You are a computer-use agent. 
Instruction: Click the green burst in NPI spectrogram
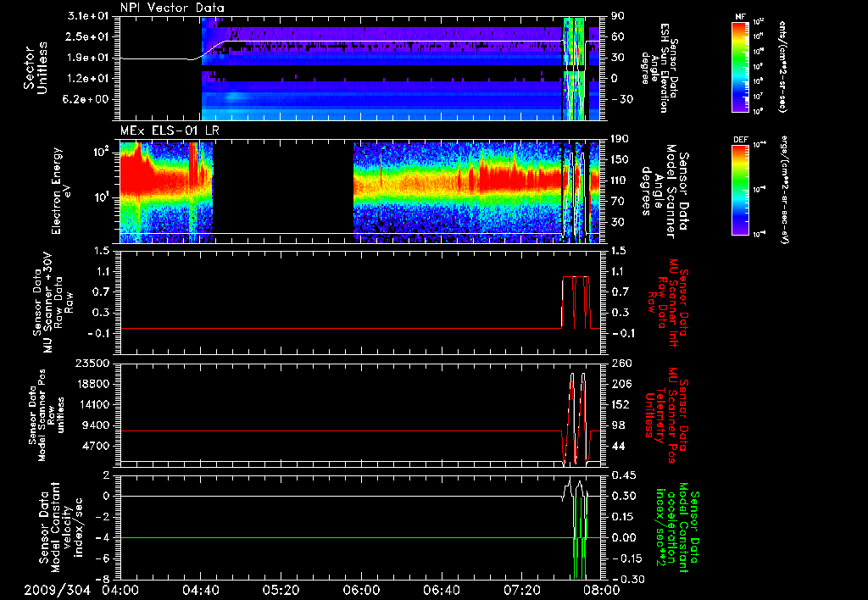point(574,68)
